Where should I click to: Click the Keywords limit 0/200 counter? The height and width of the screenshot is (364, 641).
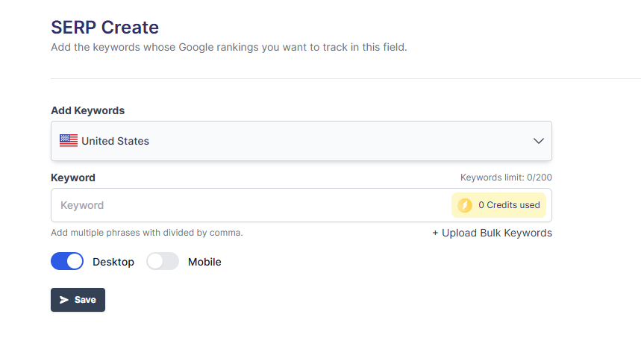(506, 178)
